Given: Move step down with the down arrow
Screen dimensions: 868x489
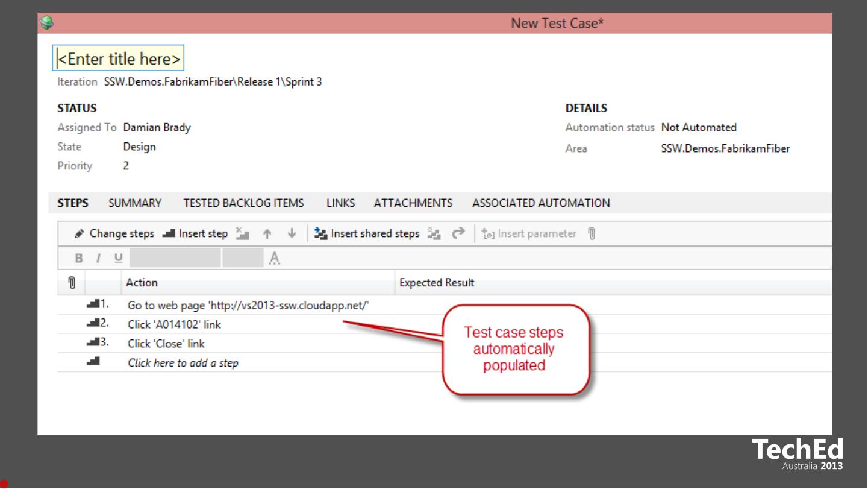Looking at the screenshot, I should 292,234.
